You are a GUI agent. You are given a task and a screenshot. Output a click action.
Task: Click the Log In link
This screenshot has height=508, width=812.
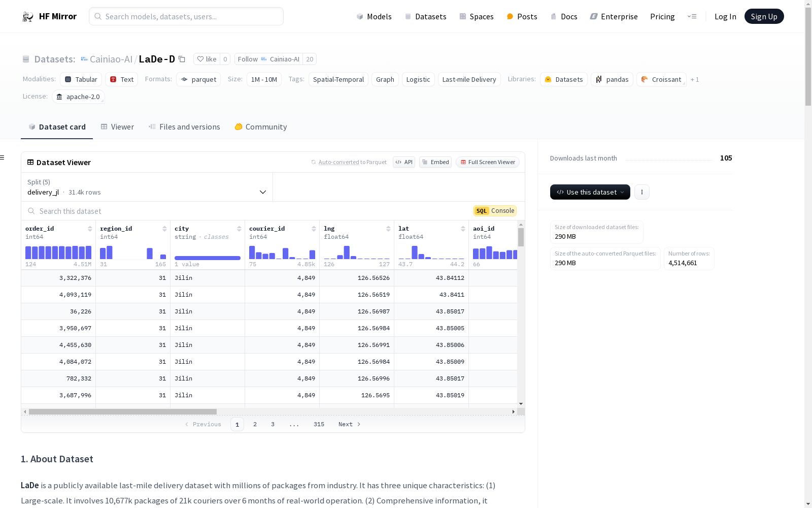pos(725,16)
